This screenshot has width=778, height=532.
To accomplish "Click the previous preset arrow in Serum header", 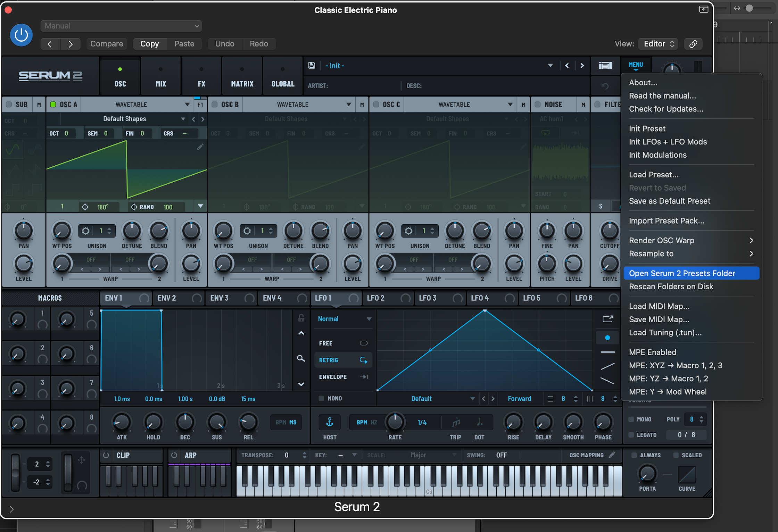I will [567, 66].
